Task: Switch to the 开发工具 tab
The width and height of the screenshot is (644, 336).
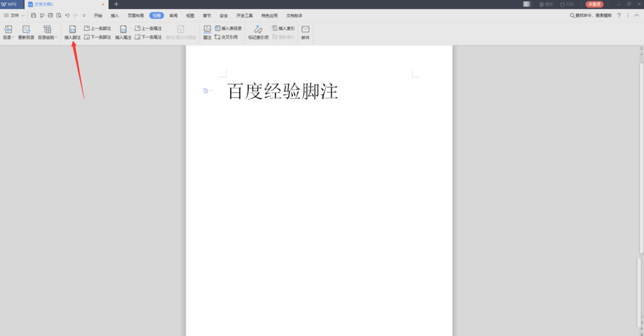Action: click(x=244, y=15)
